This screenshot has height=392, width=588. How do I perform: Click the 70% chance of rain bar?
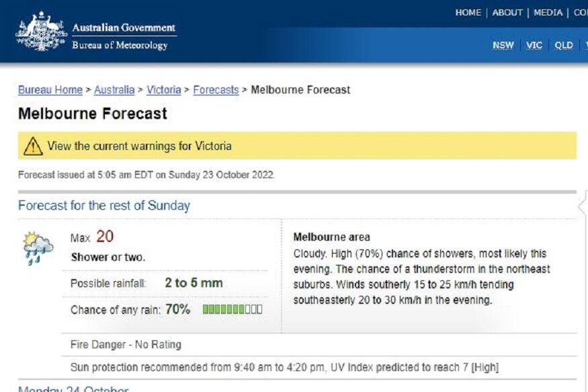coord(233,310)
